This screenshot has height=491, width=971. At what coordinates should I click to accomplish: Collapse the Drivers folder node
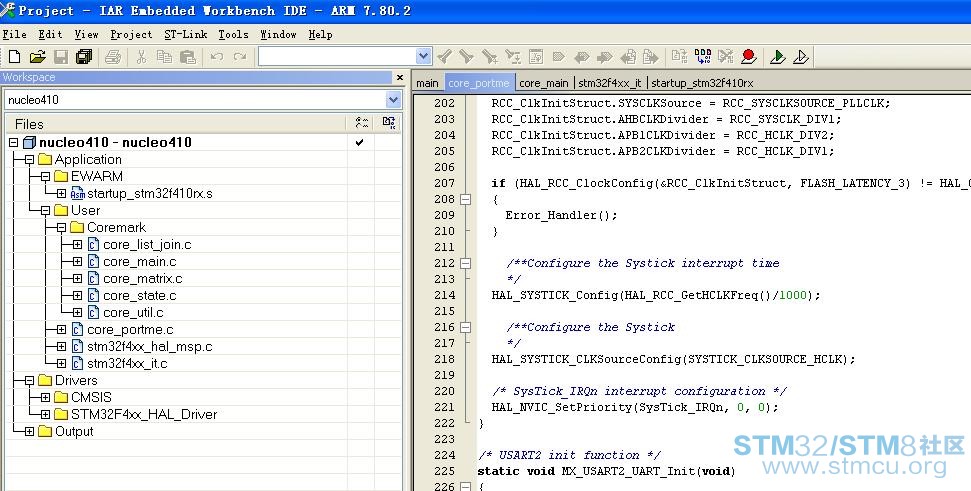click(30, 381)
